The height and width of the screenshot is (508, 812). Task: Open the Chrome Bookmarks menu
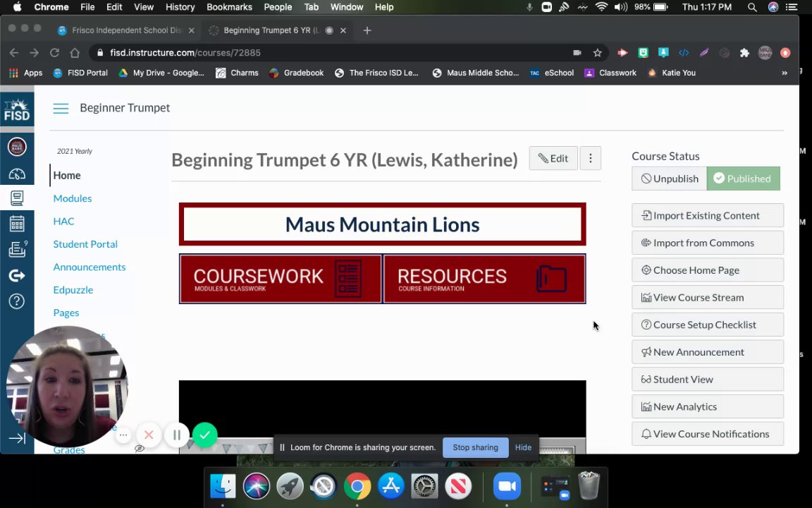(x=229, y=7)
